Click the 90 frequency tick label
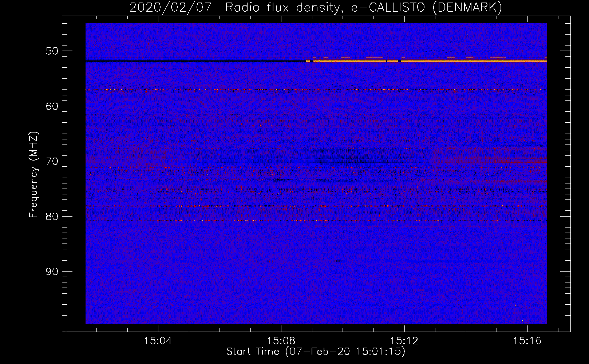 (52, 272)
